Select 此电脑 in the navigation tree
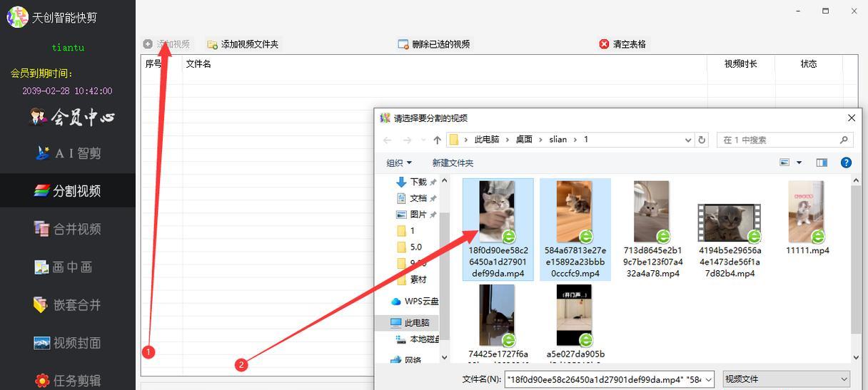 (x=411, y=323)
